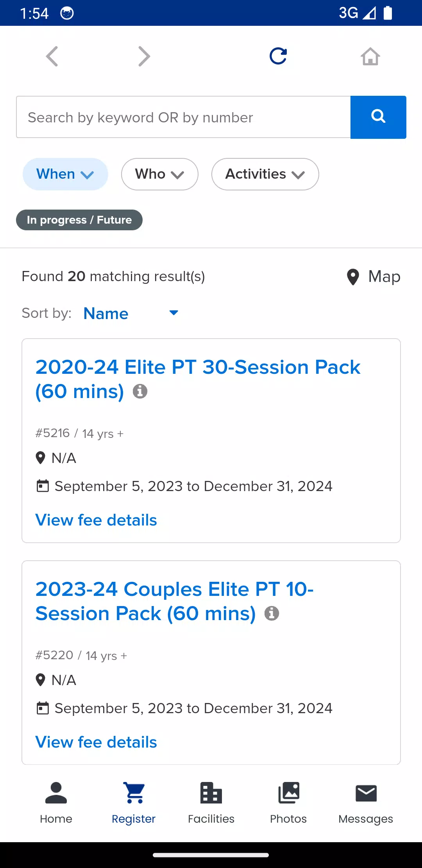Show results on Map

374,276
